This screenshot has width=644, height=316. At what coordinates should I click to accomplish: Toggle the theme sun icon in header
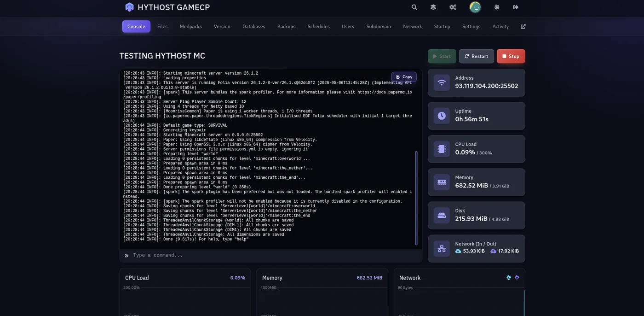(497, 7)
